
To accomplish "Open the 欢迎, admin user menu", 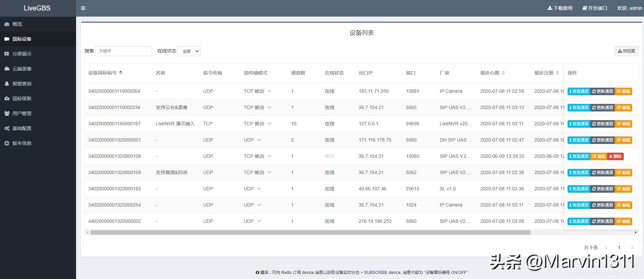I will coord(629,8).
